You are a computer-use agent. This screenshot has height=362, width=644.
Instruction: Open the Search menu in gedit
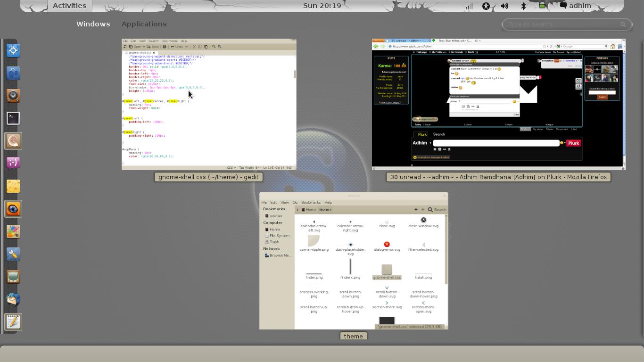pyautogui.click(x=153, y=41)
